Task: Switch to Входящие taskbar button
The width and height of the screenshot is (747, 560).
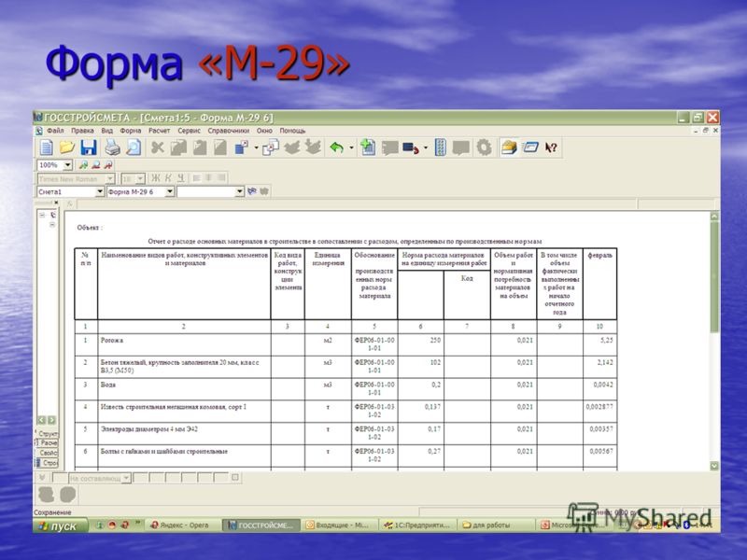Action: 338,525
